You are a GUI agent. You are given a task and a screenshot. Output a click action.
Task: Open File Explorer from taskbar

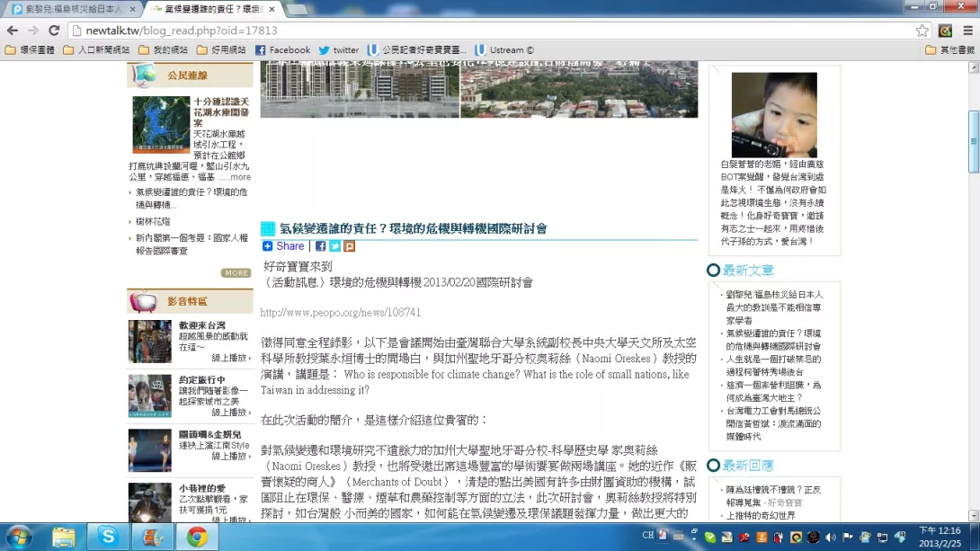[x=63, y=538]
